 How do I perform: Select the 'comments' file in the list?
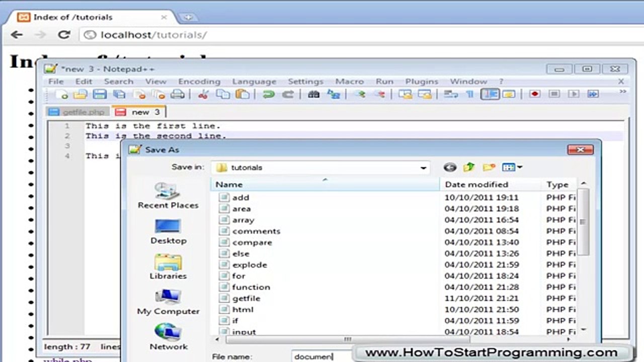(256, 231)
